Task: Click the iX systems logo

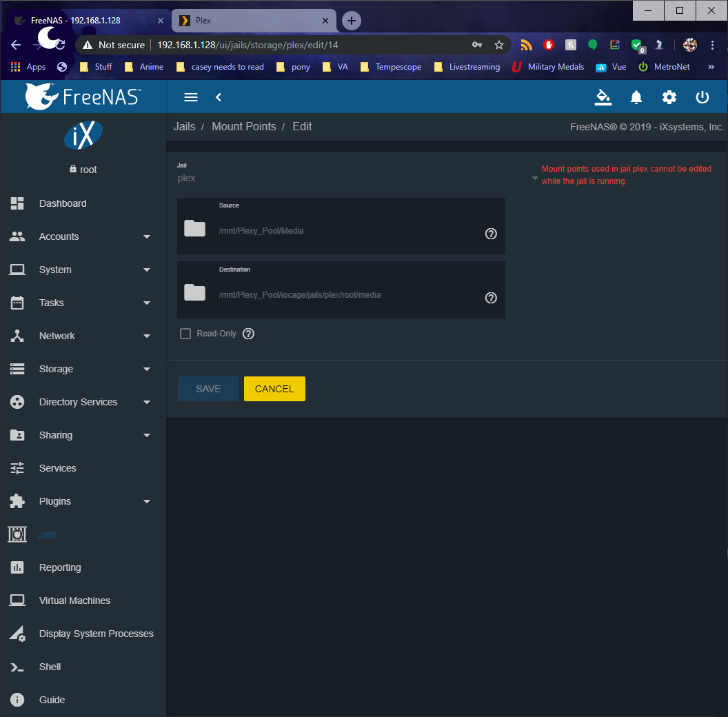Action: (83, 135)
